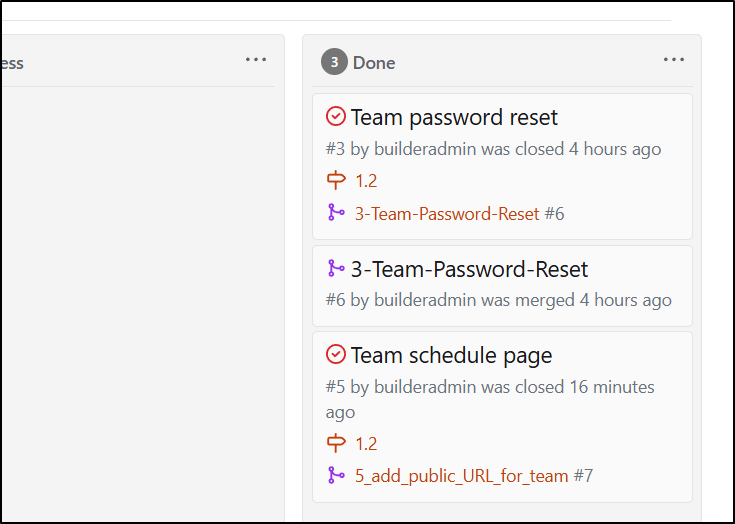
Task: Open the 3-Team-Password-Reset pull request card title
Action: tap(469, 269)
